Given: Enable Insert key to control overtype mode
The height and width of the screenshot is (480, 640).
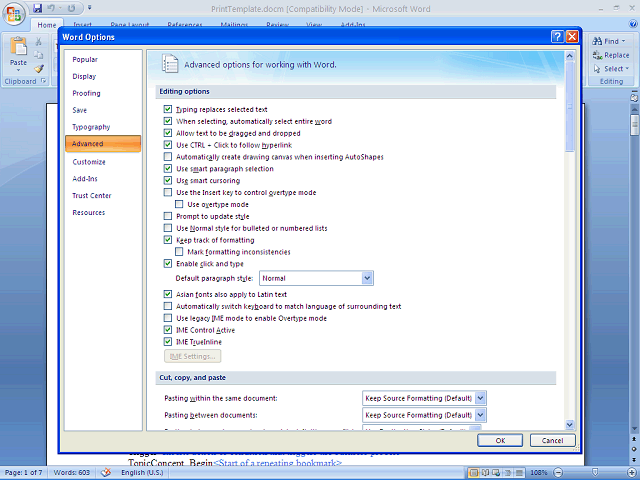Looking at the screenshot, I should [168, 192].
